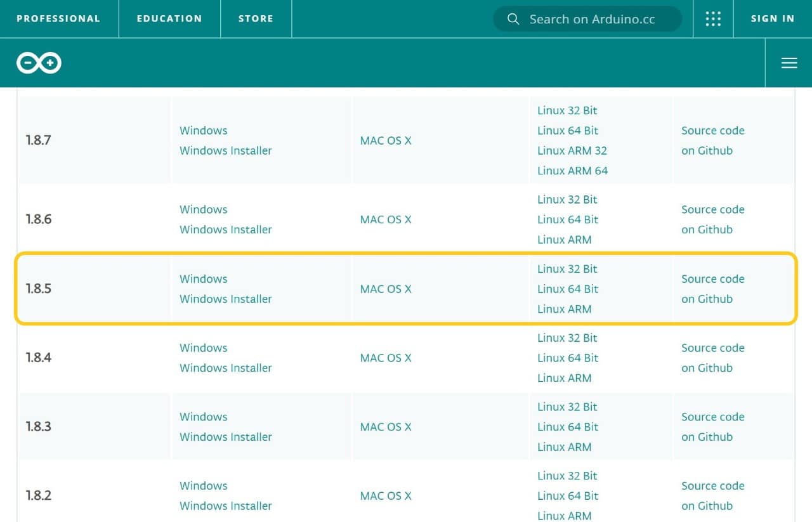The image size is (812, 522).
Task: Download the Windows ZIP for version 1.8.2
Action: coord(203,486)
